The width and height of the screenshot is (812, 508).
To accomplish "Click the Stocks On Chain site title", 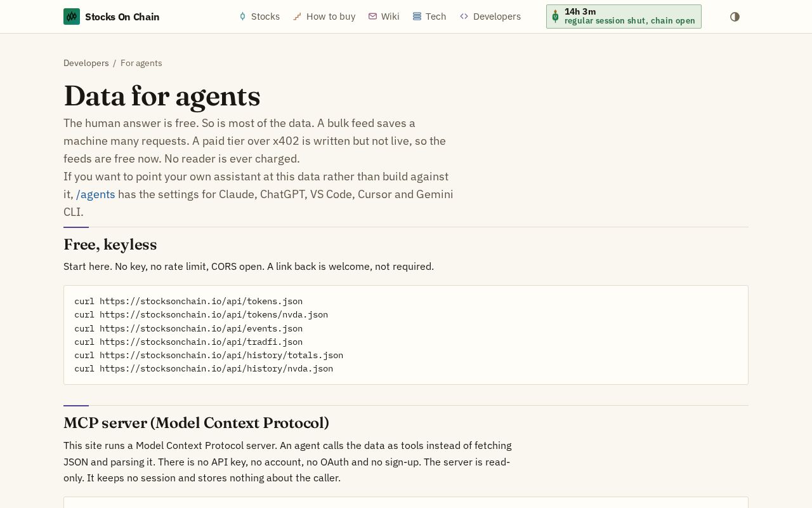I will [x=122, y=17].
